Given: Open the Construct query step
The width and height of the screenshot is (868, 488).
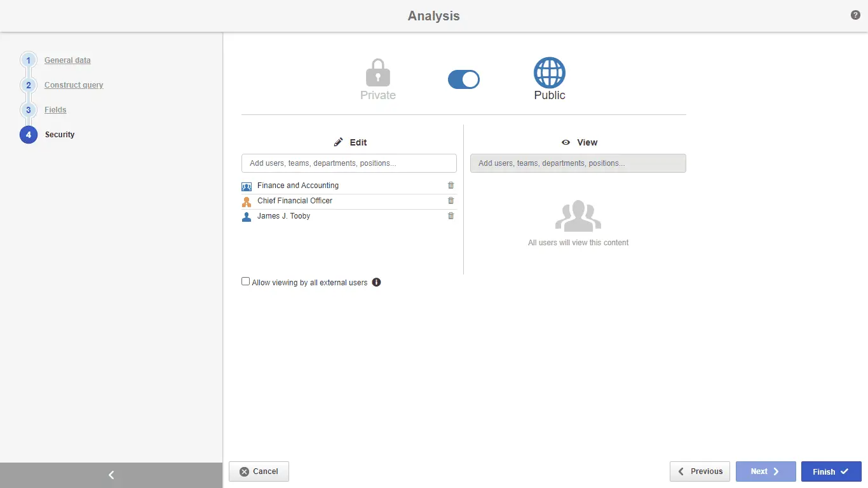Looking at the screenshot, I should 74,85.
